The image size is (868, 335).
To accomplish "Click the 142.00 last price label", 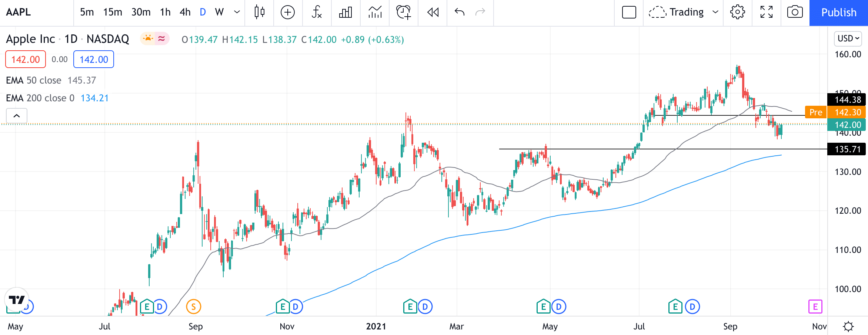I will (x=847, y=125).
